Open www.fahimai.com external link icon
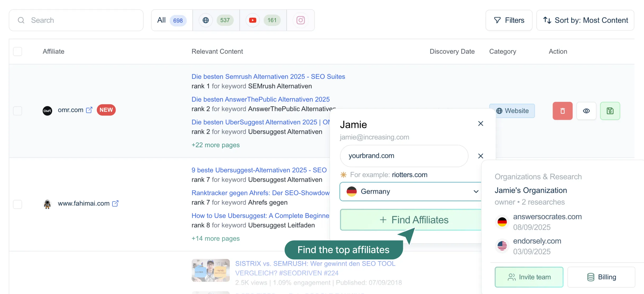The width and height of the screenshot is (644, 294). [115, 203]
